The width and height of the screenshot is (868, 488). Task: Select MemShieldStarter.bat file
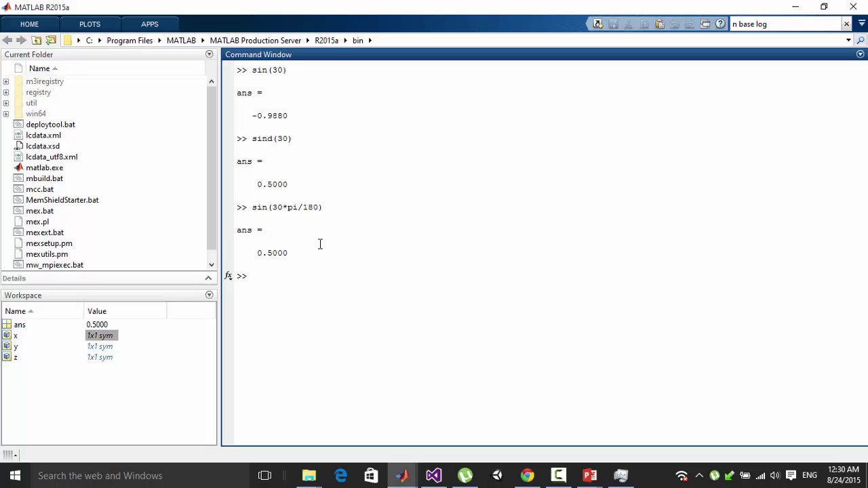pyautogui.click(x=62, y=201)
